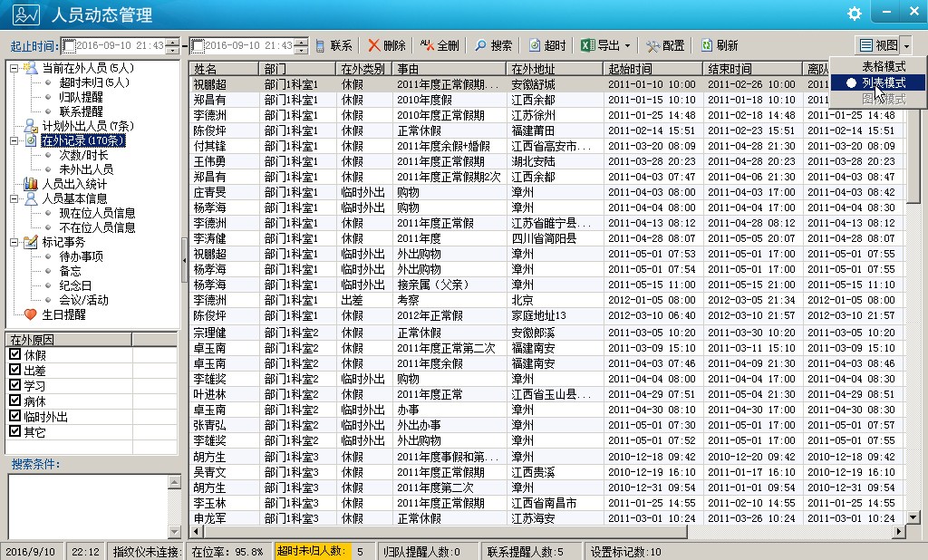Click the 刷新 refresh toolbar button

(720, 45)
